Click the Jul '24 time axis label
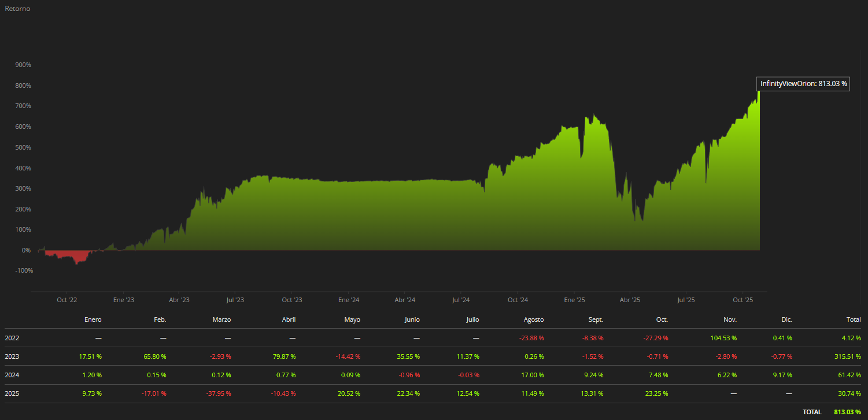Screen dimensions: 868x420 tap(460, 300)
